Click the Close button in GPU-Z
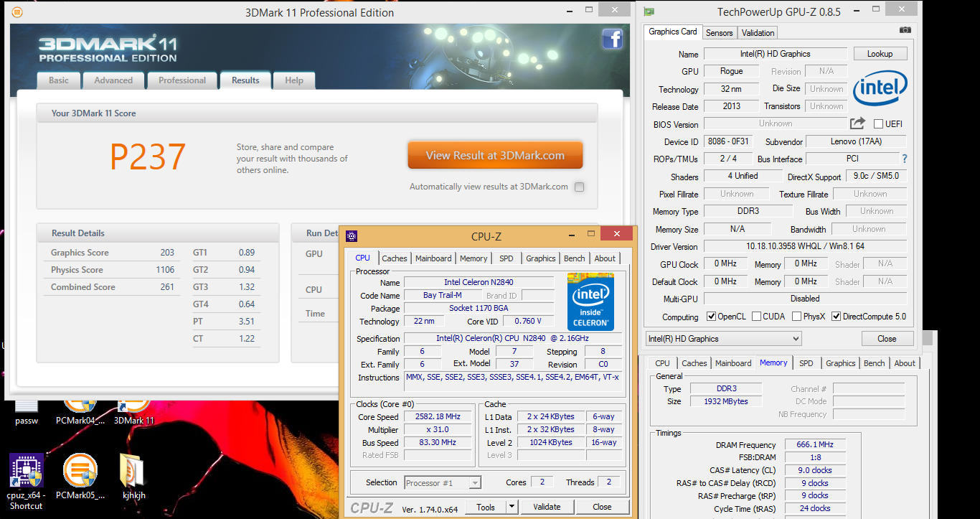980x519 pixels. [x=887, y=339]
